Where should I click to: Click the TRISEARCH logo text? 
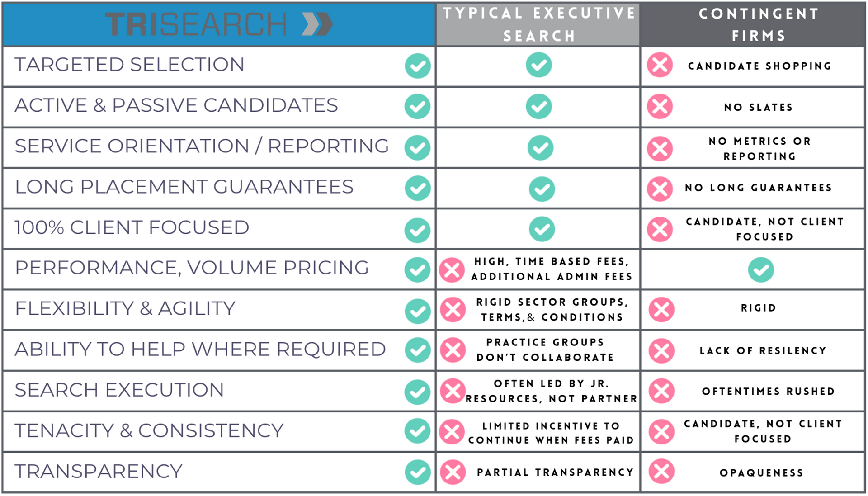(x=196, y=24)
